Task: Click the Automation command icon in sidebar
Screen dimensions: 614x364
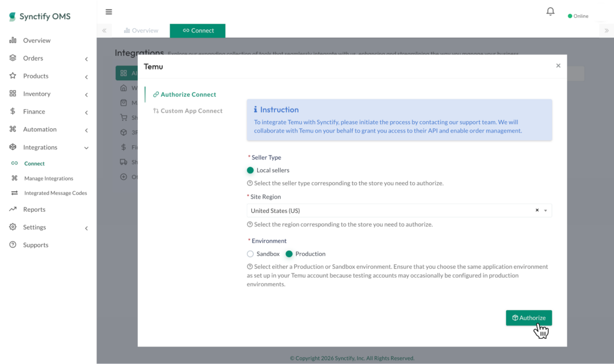Action: (13, 129)
